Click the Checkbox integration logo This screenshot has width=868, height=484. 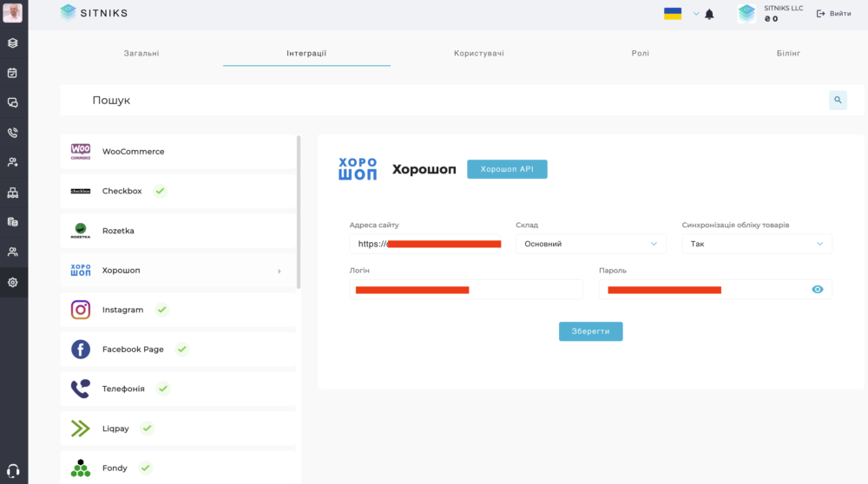point(81,191)
